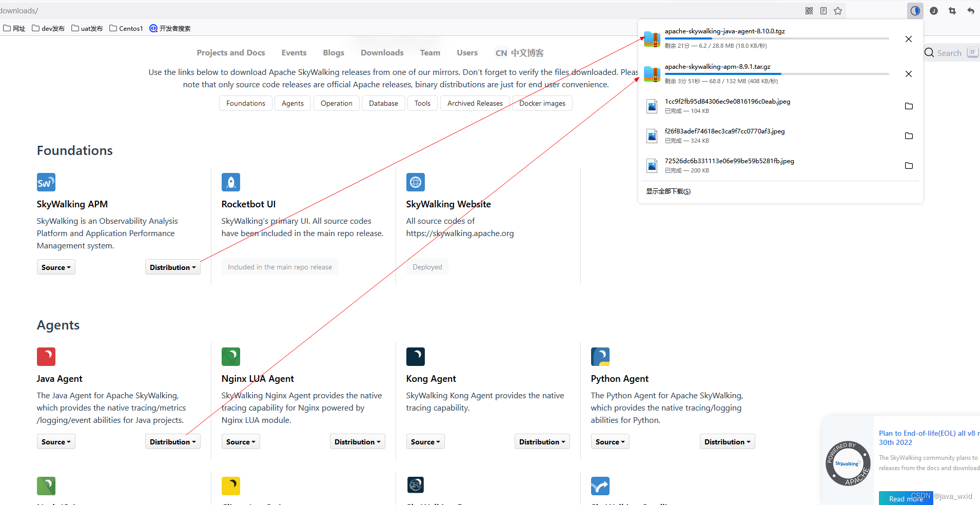Open the Plan to End-of-life(EOL) link
980x505 pixels.
(929, 438)
